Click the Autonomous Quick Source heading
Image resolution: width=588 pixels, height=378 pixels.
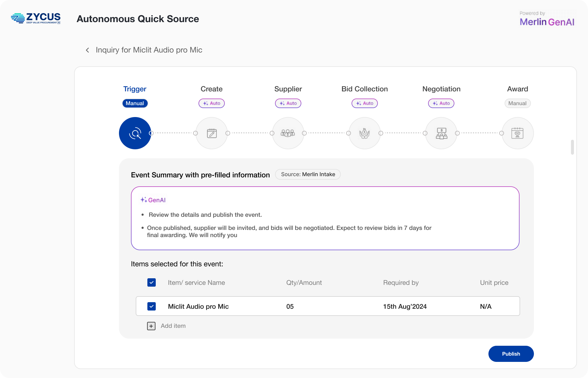pos(138,19)
